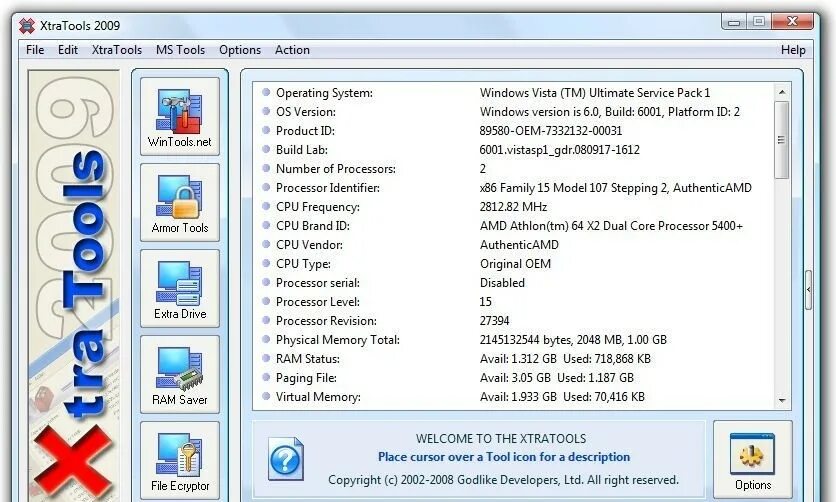Click the scroll down arrow in info list
This screenshot has width=836, height=502.
pos(782,400)
